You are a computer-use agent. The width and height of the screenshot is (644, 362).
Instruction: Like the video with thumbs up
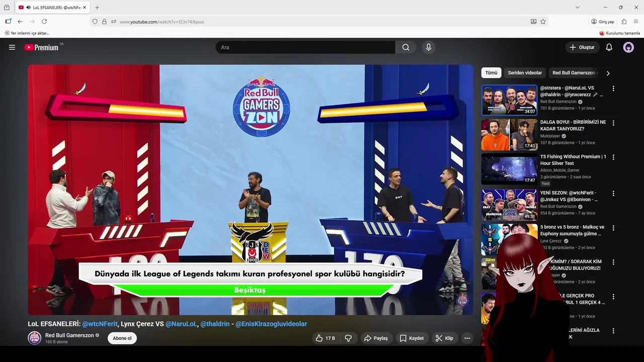click(x=325, y=338)
